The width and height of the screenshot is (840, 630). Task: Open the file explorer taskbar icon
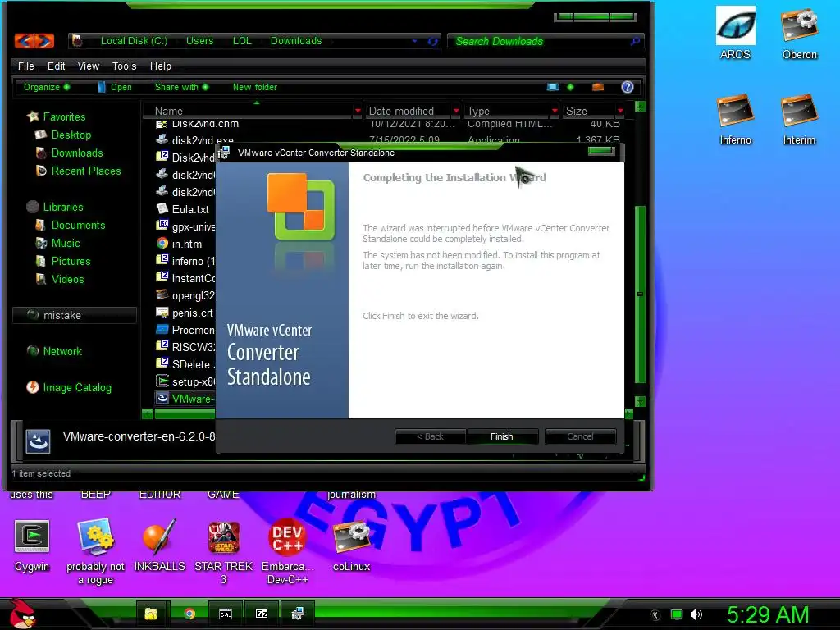click(151, 614)
